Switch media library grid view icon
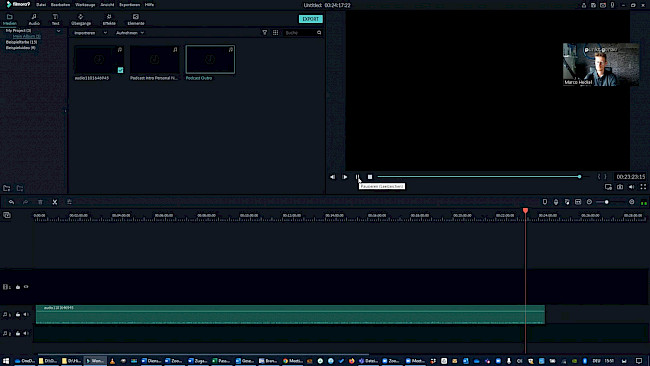This screenshot has height=366, width=650. click(x=276, y=32)
